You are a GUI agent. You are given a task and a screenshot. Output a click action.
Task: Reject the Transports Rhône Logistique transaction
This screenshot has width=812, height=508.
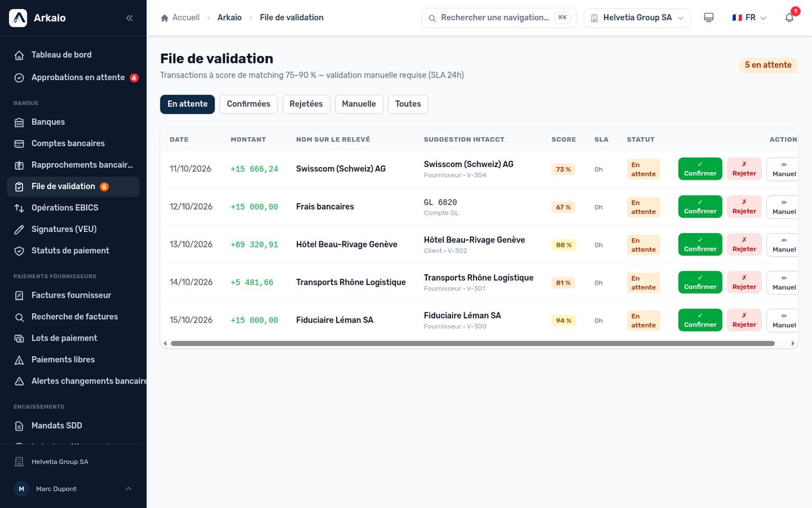[x=744, y=283]
